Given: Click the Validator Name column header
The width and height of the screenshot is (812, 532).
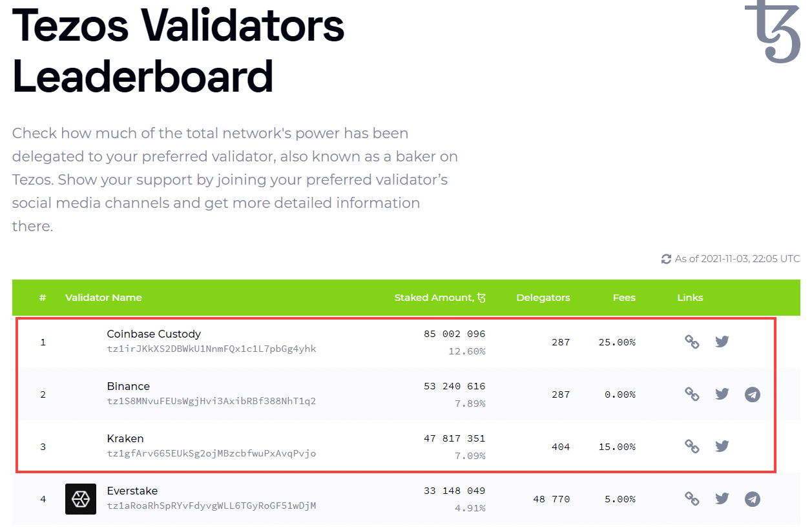Looking at the screenshot, I should 103,298.
